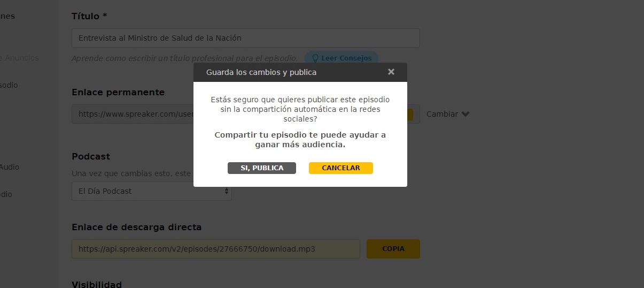
Task: Click the direct download link field
Action: 215,249
